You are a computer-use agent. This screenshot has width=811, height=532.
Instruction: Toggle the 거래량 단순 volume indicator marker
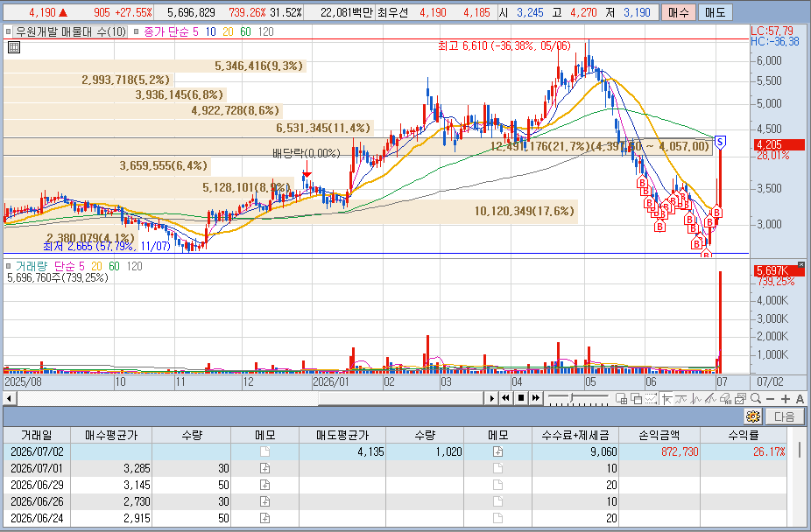click(x=8, y=266)
